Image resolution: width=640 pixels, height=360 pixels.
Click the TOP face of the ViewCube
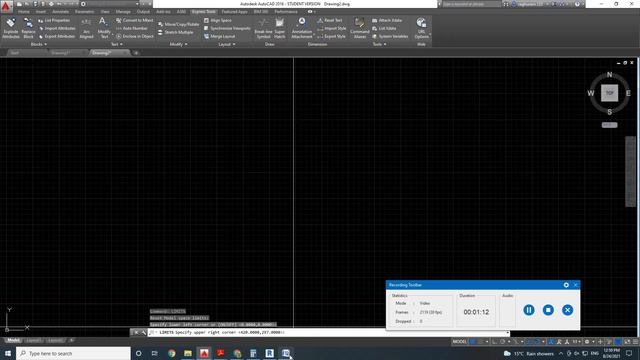point(609,93)
